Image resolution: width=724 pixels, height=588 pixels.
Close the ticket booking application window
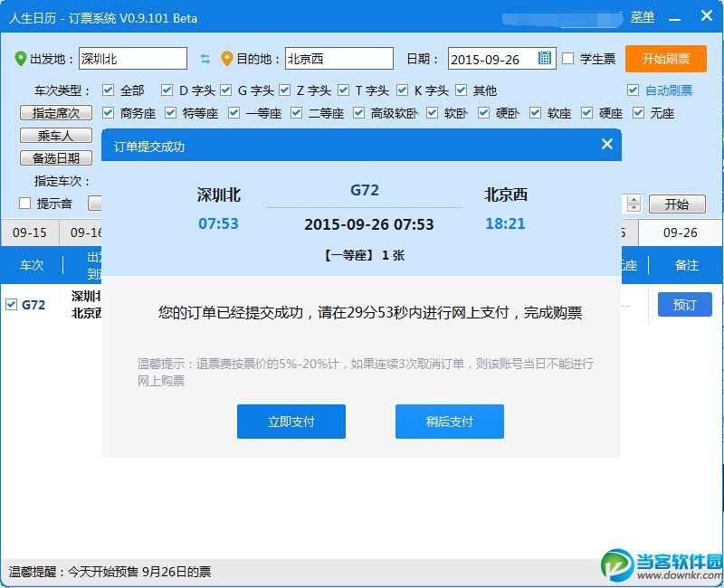coord(707,15)
